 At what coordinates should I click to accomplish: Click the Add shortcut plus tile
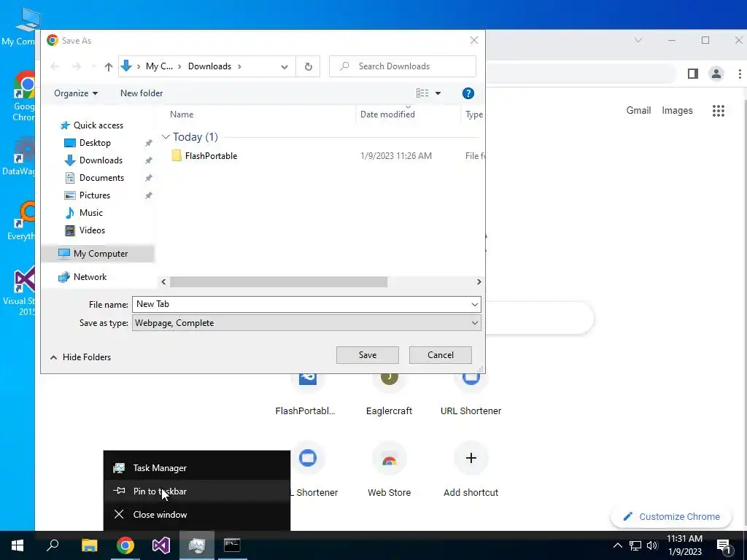point(471,470)
